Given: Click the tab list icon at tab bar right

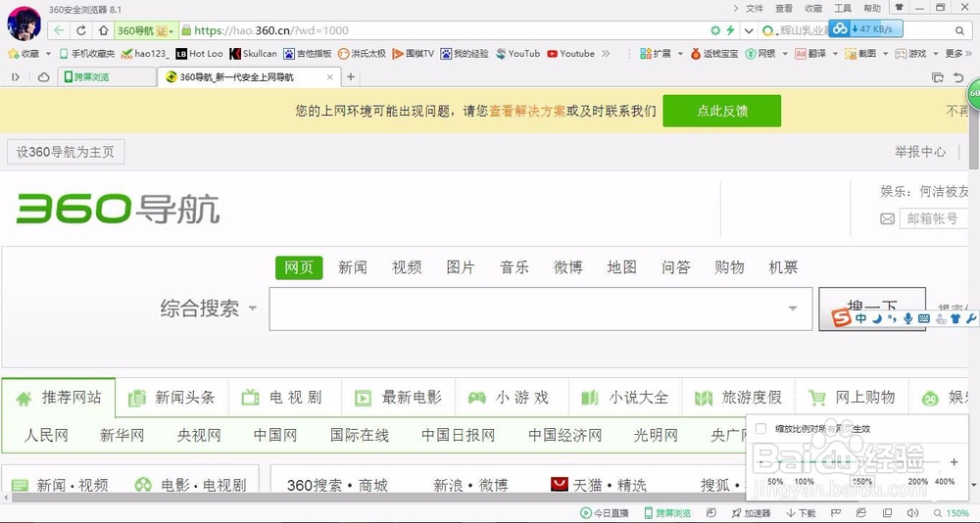Looking at the screenshot, I should [x=938, y=76].
